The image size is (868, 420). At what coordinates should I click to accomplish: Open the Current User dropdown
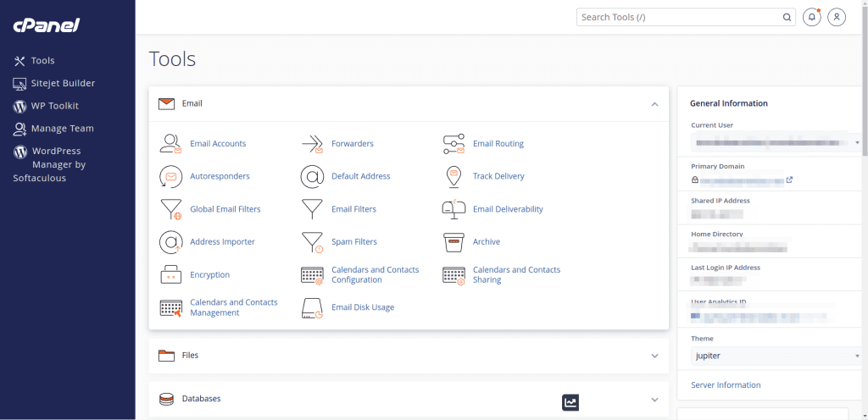(x=776, y=142)
